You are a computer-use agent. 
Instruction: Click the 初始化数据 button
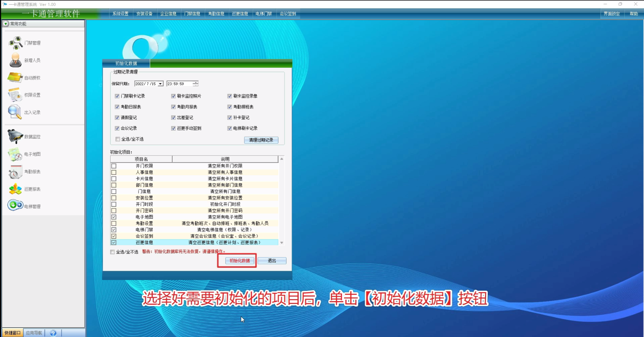[x=239, y=261]
